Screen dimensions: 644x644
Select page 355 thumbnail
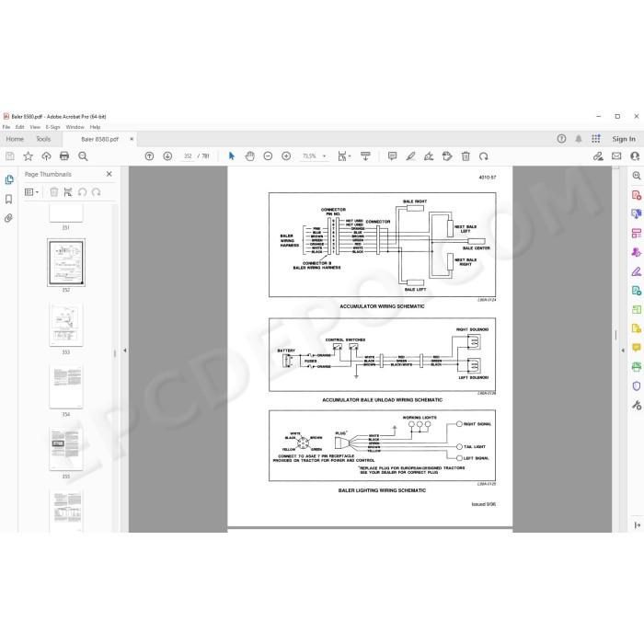65,449
